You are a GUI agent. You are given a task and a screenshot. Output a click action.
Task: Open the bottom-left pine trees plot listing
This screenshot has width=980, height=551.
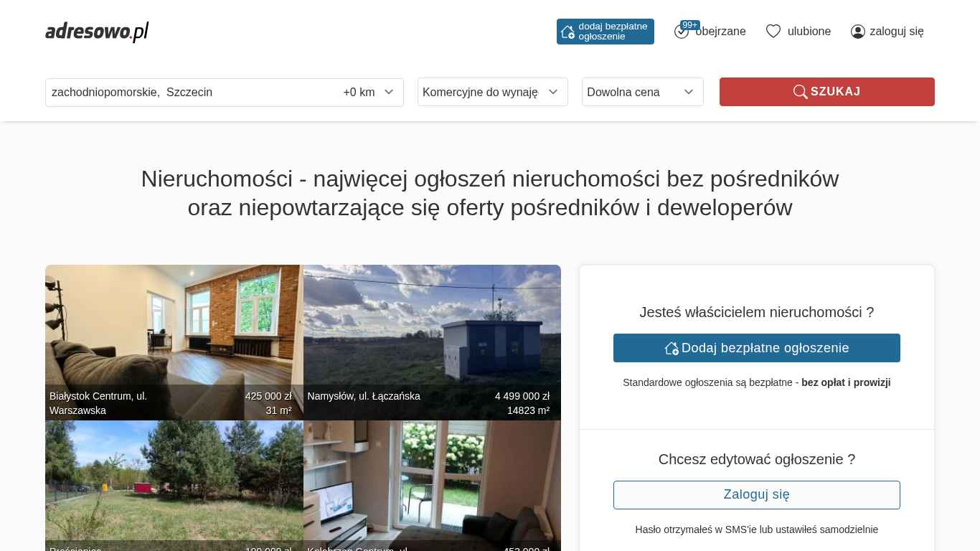(x=174, y=481)
